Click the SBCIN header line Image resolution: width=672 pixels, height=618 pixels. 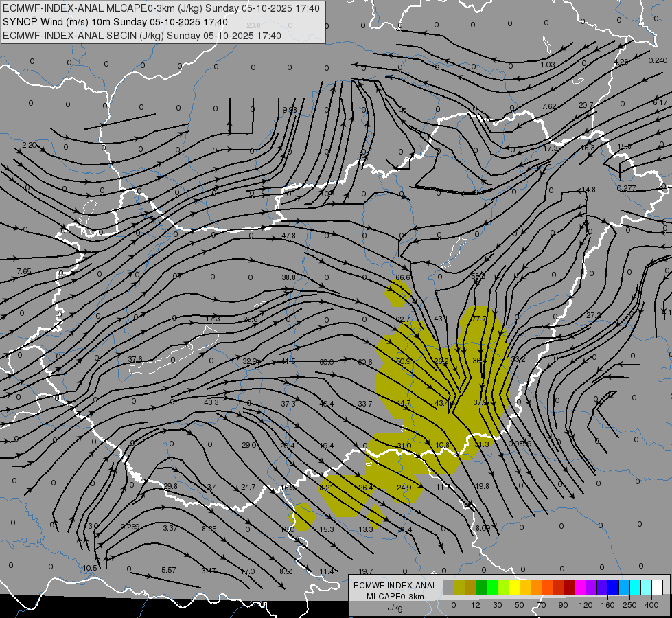[x=142, y=36]
